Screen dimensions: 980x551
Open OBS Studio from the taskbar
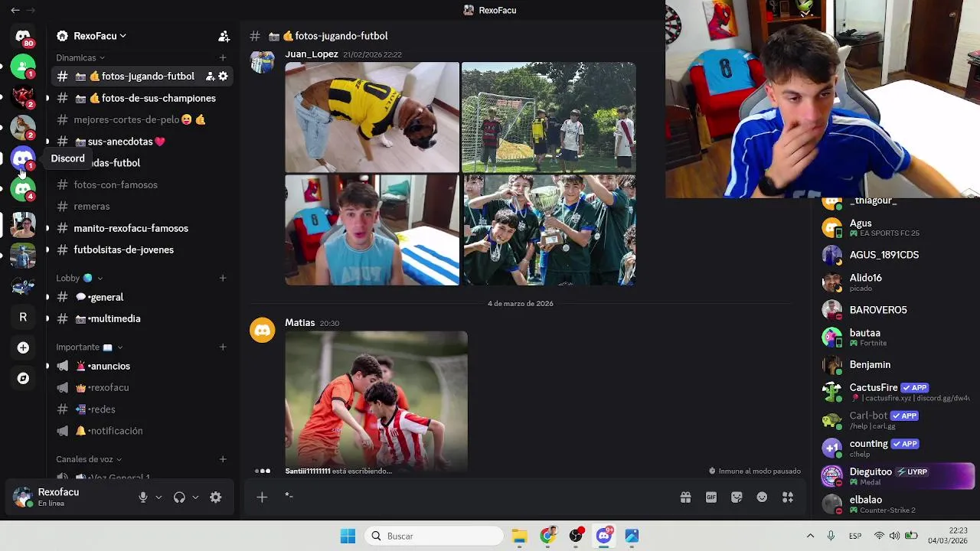pyautogui.click(x=576, y=536)
